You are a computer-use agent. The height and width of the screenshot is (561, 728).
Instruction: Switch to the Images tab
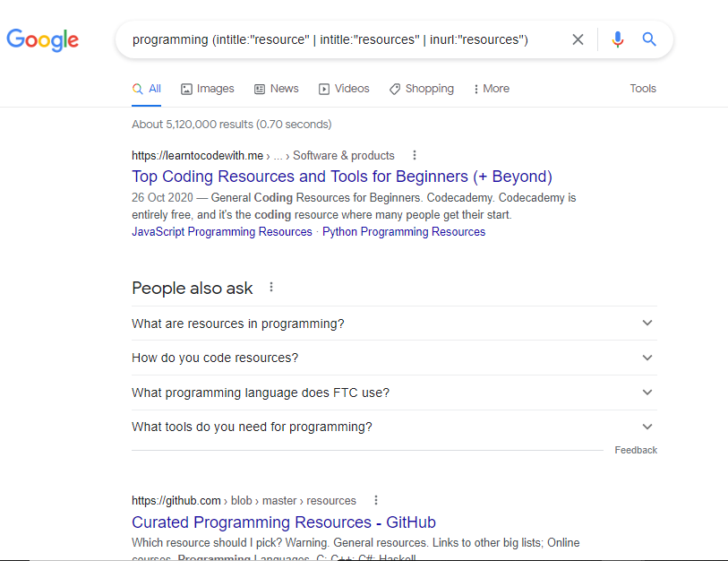(207, 89)
